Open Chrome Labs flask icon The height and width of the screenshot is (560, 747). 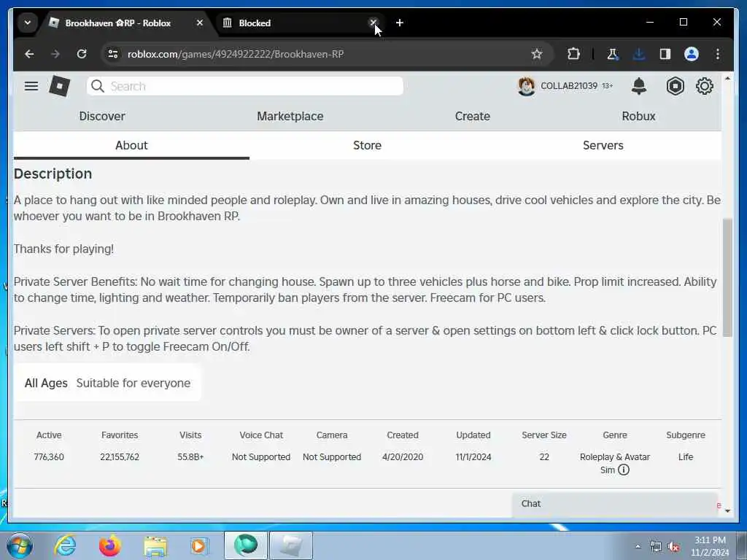coord(612,54)
